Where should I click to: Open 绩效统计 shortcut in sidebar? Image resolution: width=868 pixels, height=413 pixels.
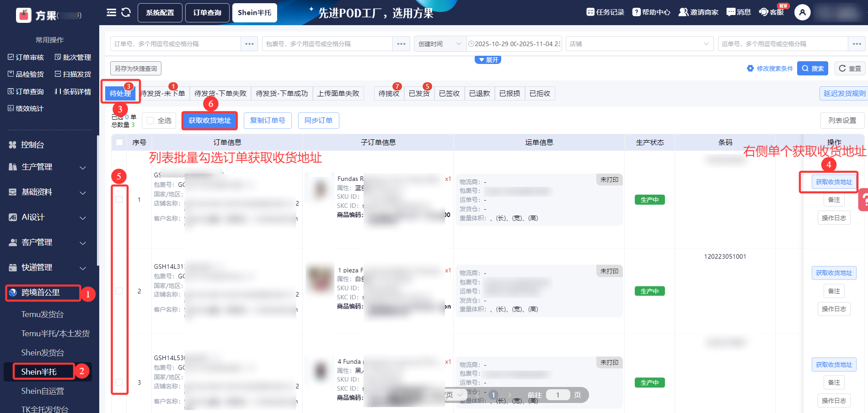pos(26,108)
